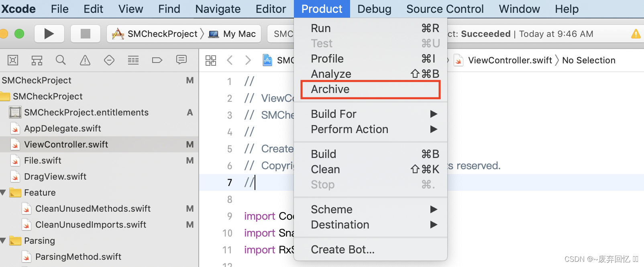Viewport: 644px width, 267px height.
Task: Click line number 9 in gutter
Action: pos(230,216)
